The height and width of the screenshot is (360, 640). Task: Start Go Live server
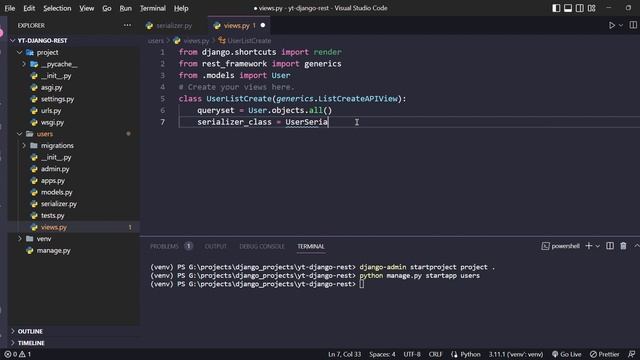click(x=567, y=354)
